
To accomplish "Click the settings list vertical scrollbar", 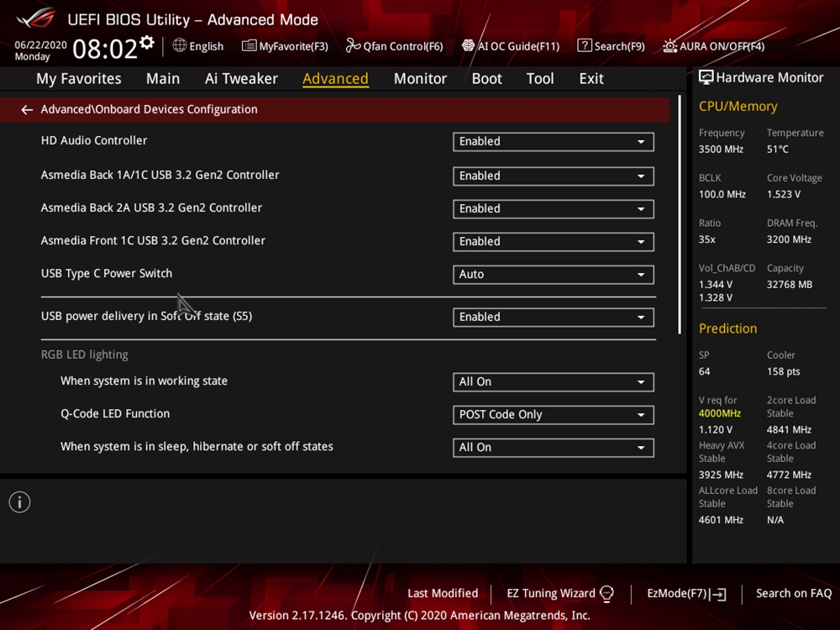I will pyautogui.click(x=680, y=214).
